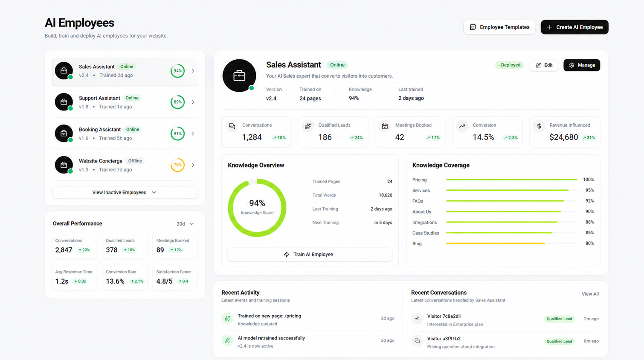Click the Satisfaction Score 4.8/5 card

(x=175, y=277)
